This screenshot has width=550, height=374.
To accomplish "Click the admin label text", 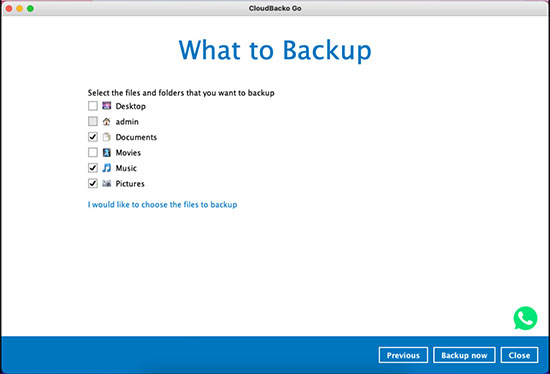I will [127, 122].
